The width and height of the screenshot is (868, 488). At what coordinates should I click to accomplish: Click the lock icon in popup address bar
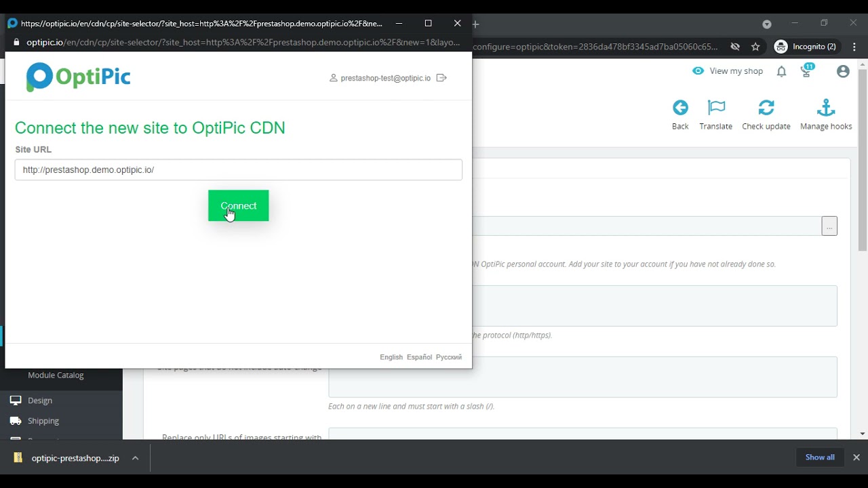[x=17, y=42]
